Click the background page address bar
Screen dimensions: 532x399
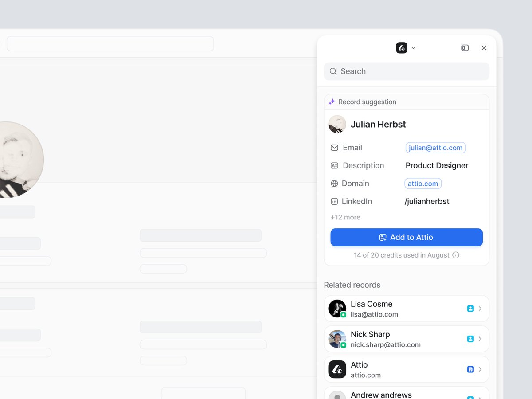[110, 44]
